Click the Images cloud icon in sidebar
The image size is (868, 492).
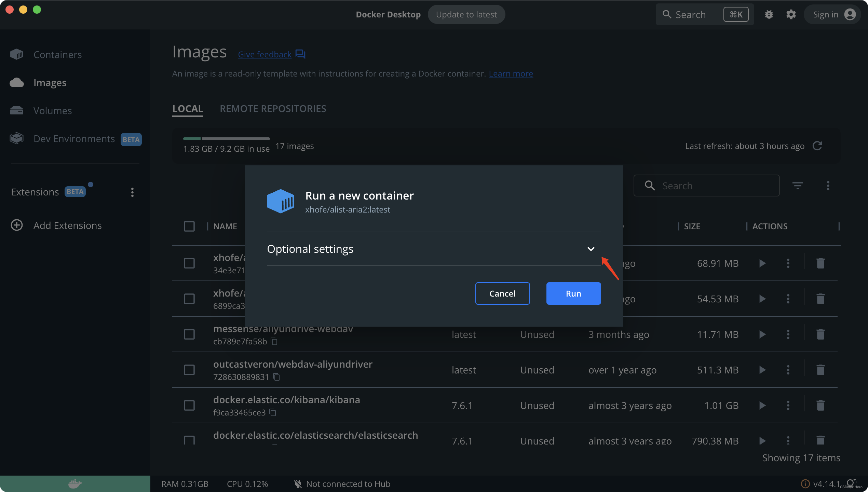point(16,82)
